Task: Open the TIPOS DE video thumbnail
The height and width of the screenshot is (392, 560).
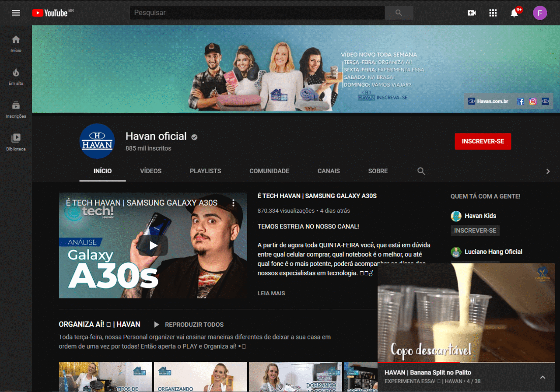Action: point(105,377)
